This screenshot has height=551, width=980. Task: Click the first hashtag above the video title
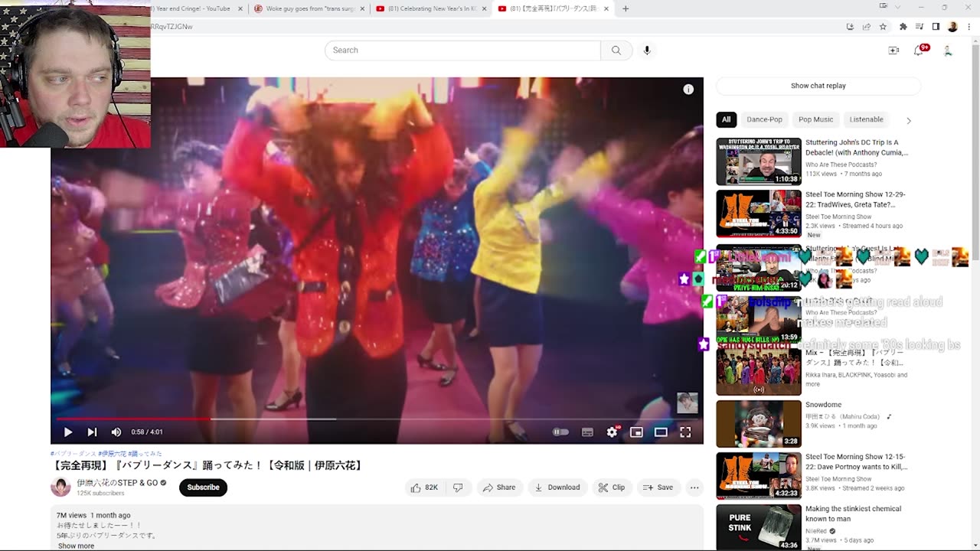click(73, 454)
